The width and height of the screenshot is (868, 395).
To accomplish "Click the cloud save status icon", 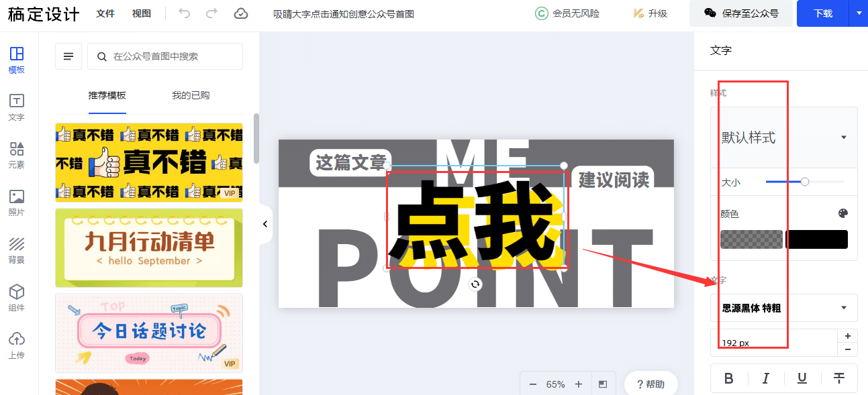I will (x=240, y=13).
